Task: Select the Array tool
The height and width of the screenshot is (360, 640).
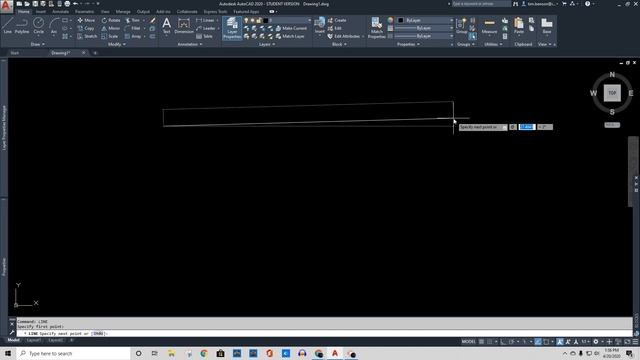Action: [x=133, y=36]
